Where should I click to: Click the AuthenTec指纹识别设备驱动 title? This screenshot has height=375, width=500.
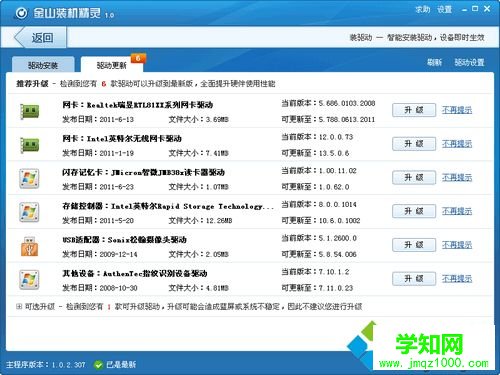135,274
